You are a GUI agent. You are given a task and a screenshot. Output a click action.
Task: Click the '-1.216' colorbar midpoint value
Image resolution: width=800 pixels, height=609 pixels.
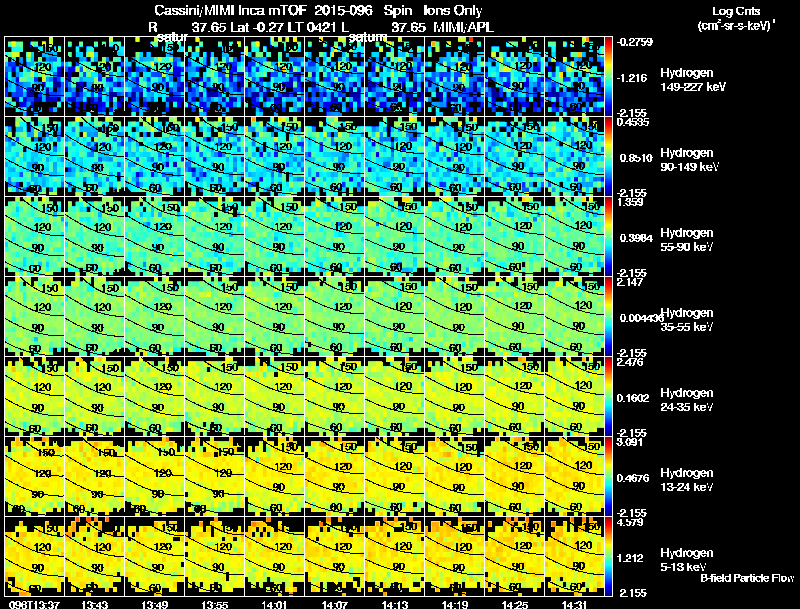click(632, 78)
